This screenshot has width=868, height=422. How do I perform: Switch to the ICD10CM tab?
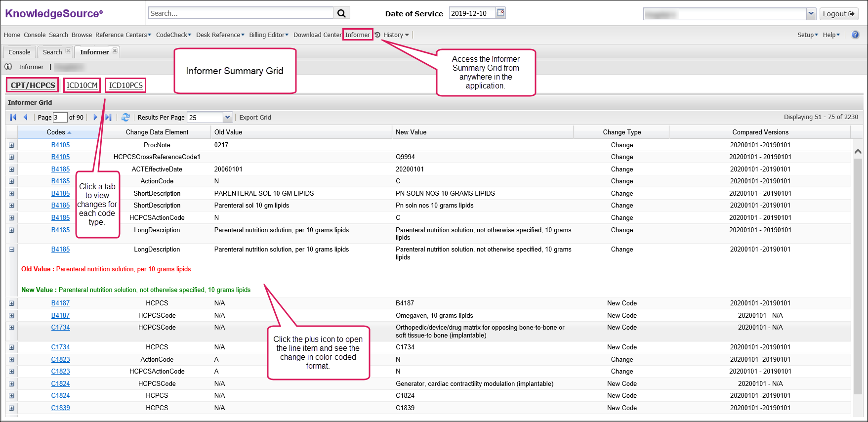click(x=82, y=85)
